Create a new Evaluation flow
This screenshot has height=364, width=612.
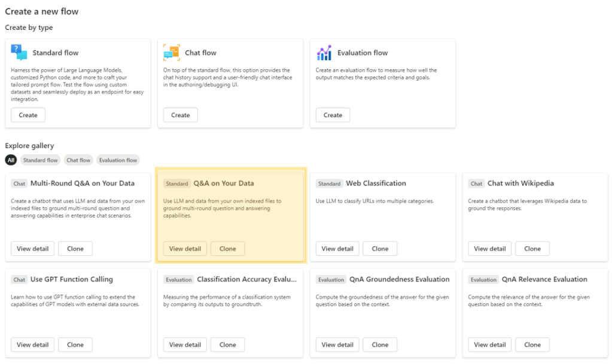(333, 115)
